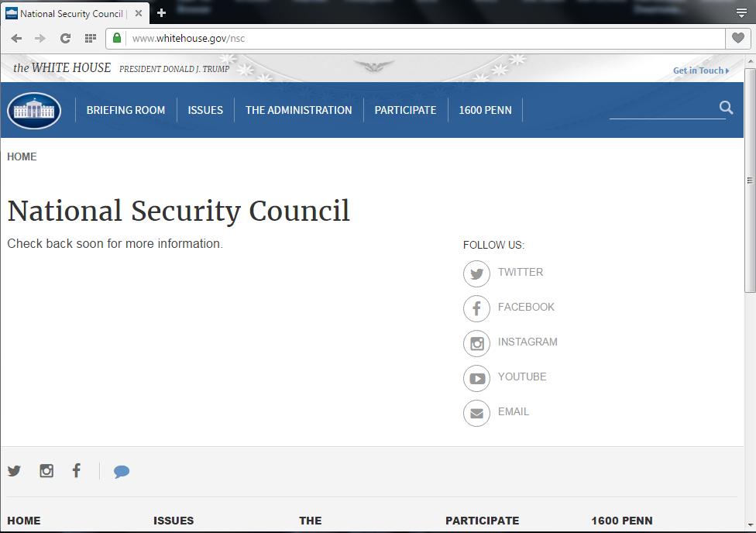Image resolution: width=756 pixels, height=533 pixels.
Task: Open The Administration menu
Action: tap(298, 110)
